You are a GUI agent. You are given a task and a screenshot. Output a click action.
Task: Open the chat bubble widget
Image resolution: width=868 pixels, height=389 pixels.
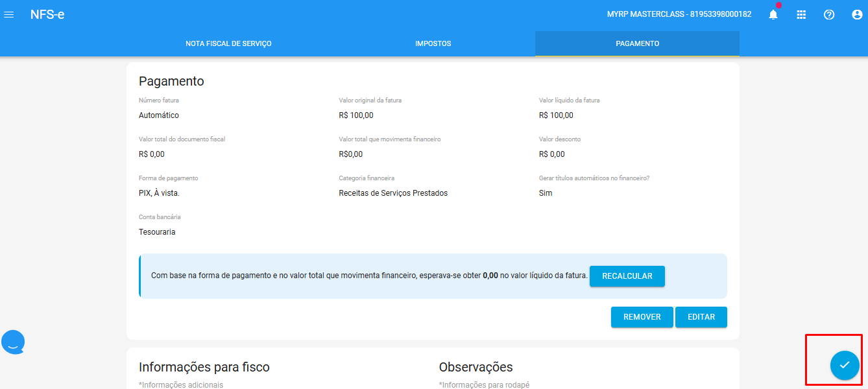click(x=13, y=342)
